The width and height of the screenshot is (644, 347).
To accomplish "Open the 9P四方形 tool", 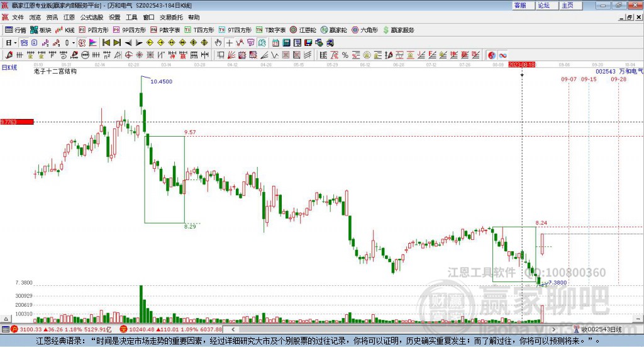I will 130,30.
